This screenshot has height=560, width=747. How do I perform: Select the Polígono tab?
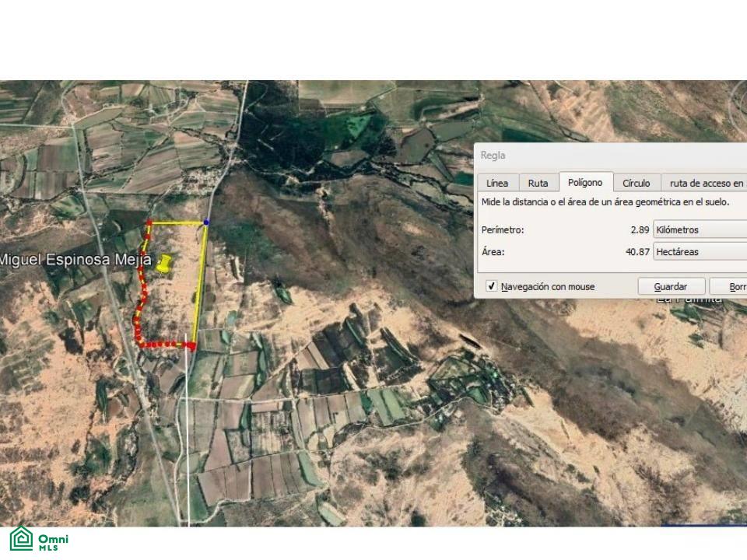click(585, 182)
